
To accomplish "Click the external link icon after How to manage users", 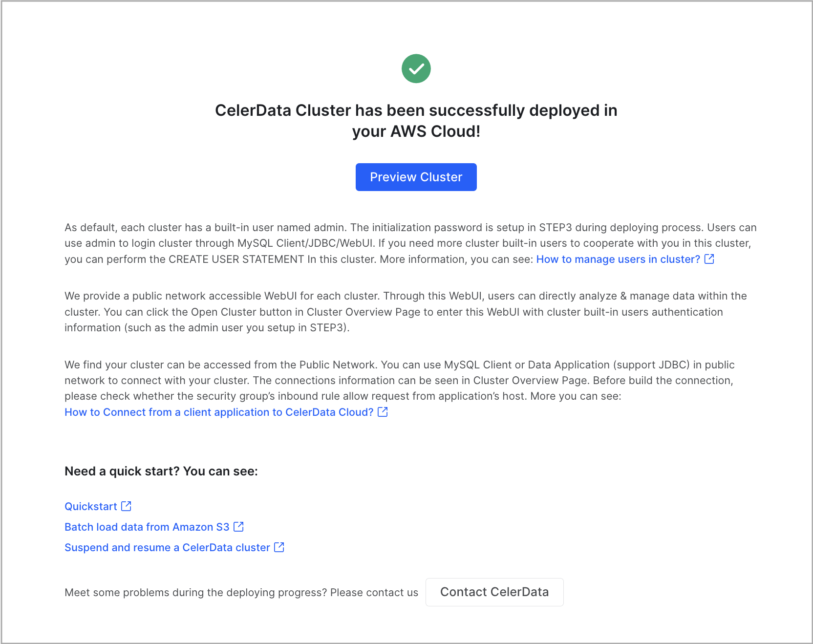I will coord(709,259).
